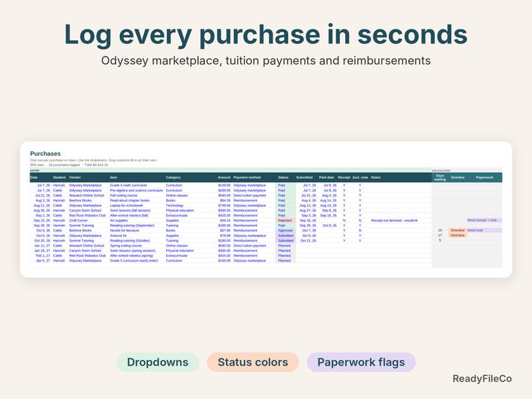Select the Paperwork column header

click(x=484, y=177)
